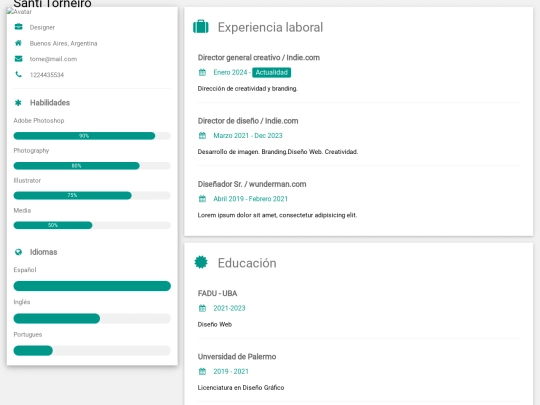The width and height of the screenshot is (540, 405).
Task: Click the phone icon beside 1224435534
Action: [19, 74]
